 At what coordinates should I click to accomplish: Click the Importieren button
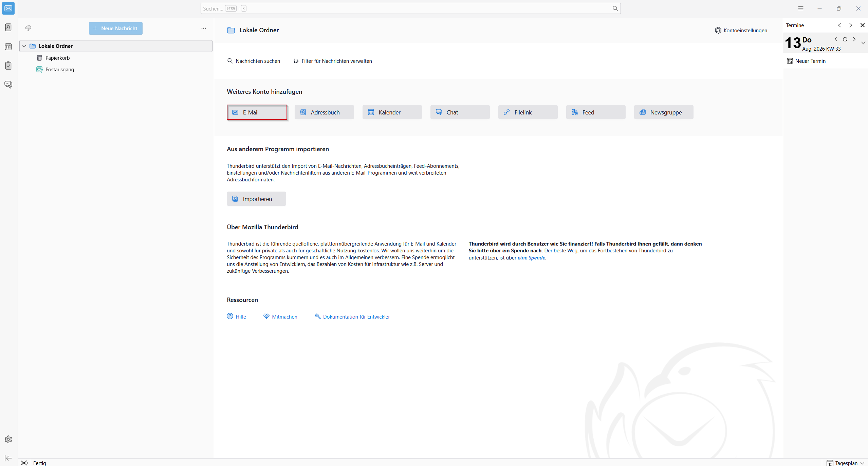[256, 199]
